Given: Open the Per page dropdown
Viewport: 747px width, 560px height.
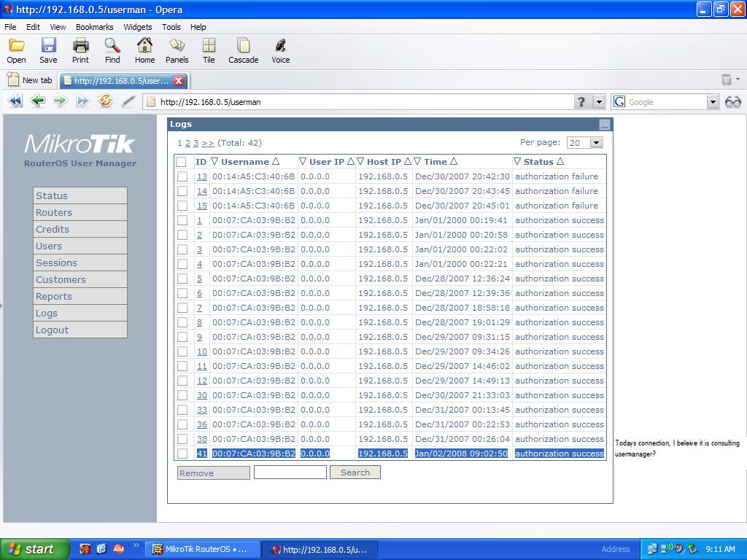Looking at the screenshot, I should [596, 143].
